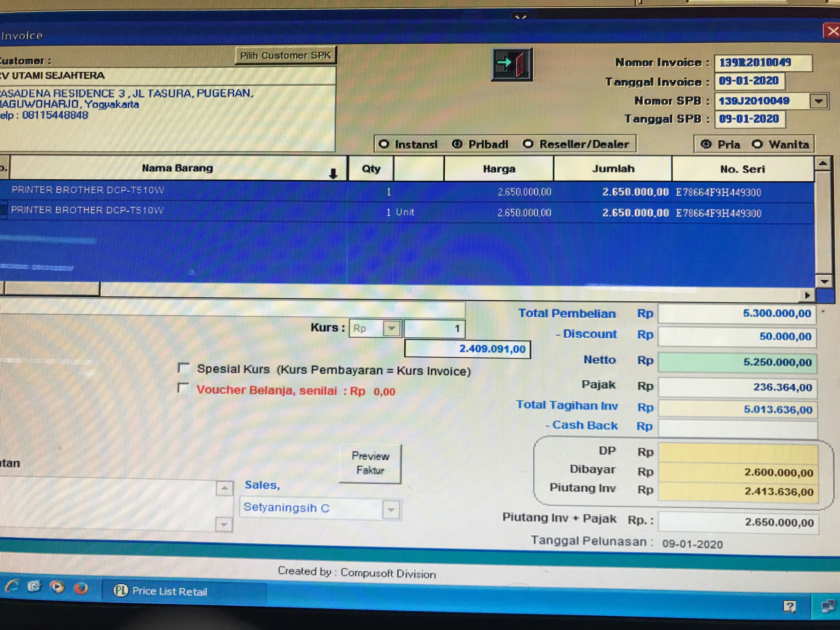
Task: Launch Internet Explorer from quick launch
Action: 12,587
